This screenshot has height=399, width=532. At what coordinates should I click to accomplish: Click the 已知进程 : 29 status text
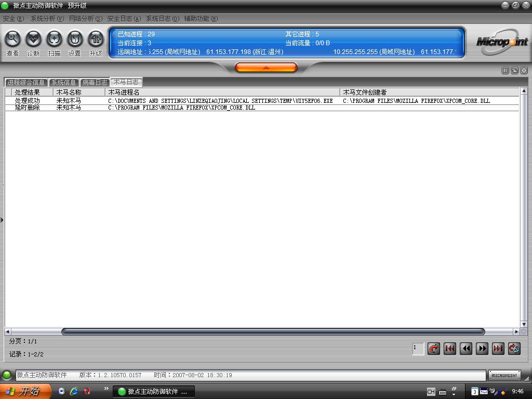tap(136, 34)
